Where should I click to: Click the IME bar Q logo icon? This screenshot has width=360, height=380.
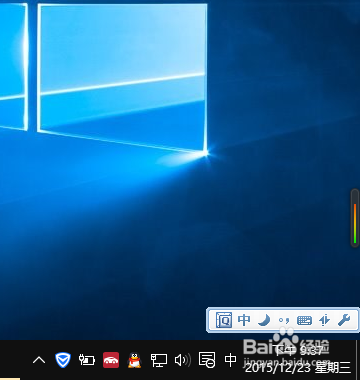pos(224,320)
